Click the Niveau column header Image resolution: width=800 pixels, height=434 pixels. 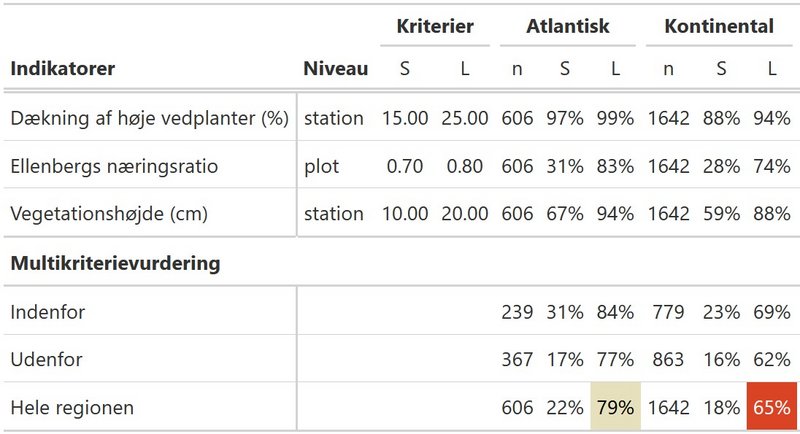tap(335, 68)
